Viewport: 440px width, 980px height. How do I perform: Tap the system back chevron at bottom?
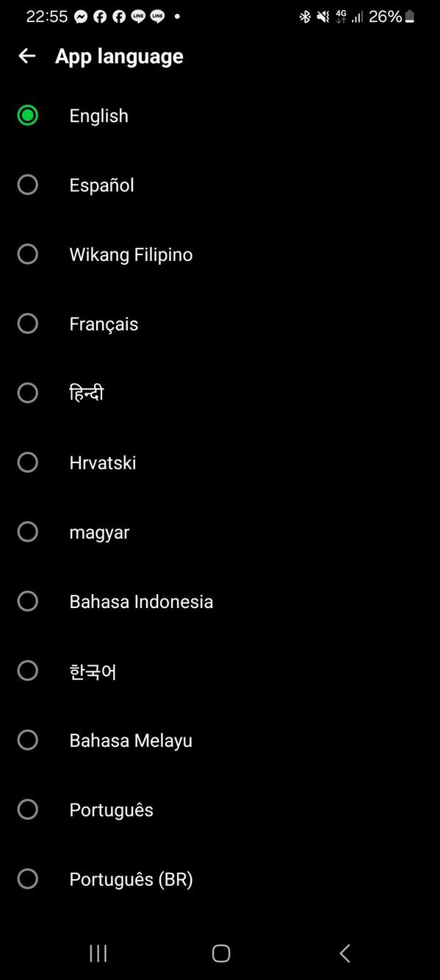point(345,954)
